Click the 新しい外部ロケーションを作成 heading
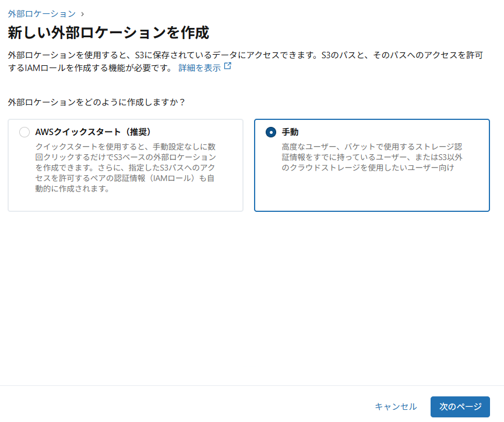Viewport: 504px width, 422px height. coord(108,33)
